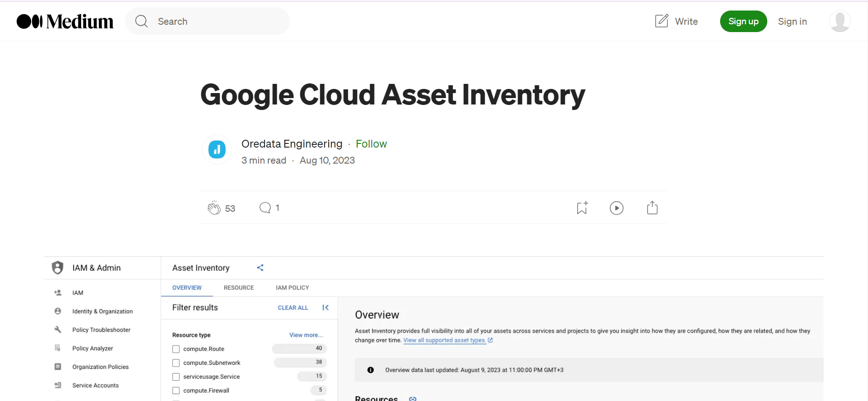
Task: Switch to the RESOURCE tab
Action: pos(239,288)
